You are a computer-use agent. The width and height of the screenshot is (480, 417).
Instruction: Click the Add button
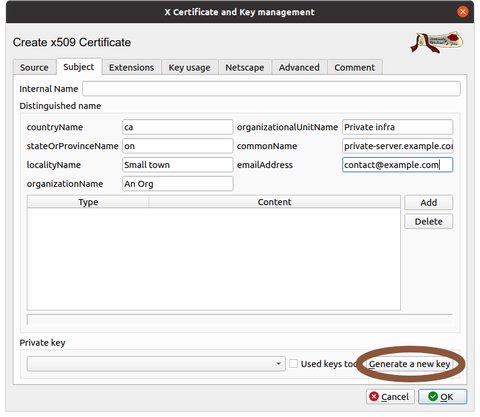tap(429, 202)
